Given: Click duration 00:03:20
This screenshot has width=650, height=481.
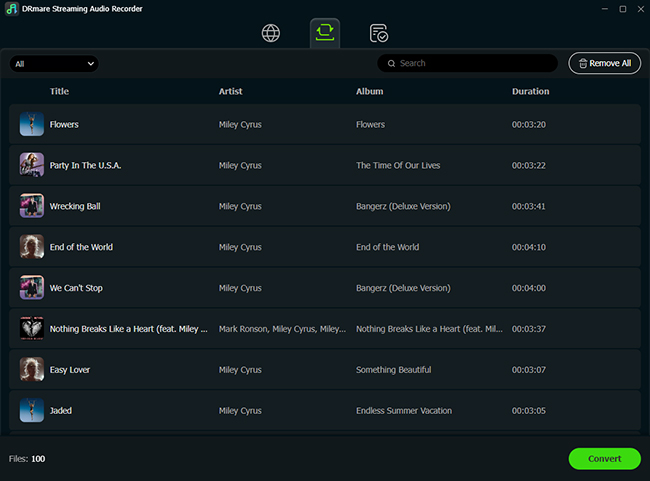Looking at the screenshot, I should pyautogui.click(x=529, y=124).
